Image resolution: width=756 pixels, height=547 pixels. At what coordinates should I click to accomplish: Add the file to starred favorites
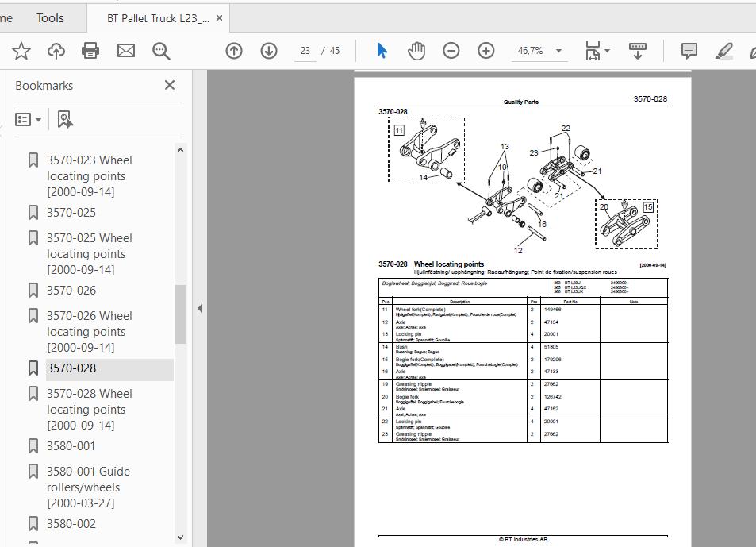[21, 51]
